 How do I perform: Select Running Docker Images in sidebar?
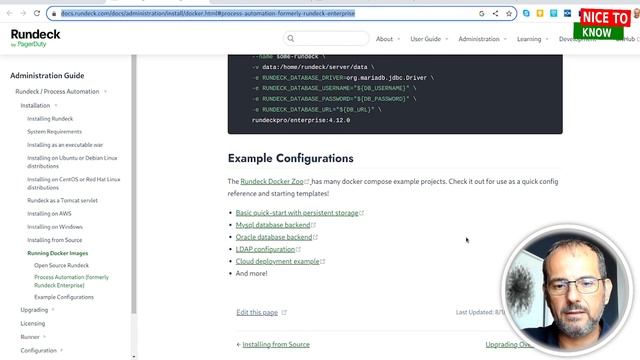pos(58,253)
